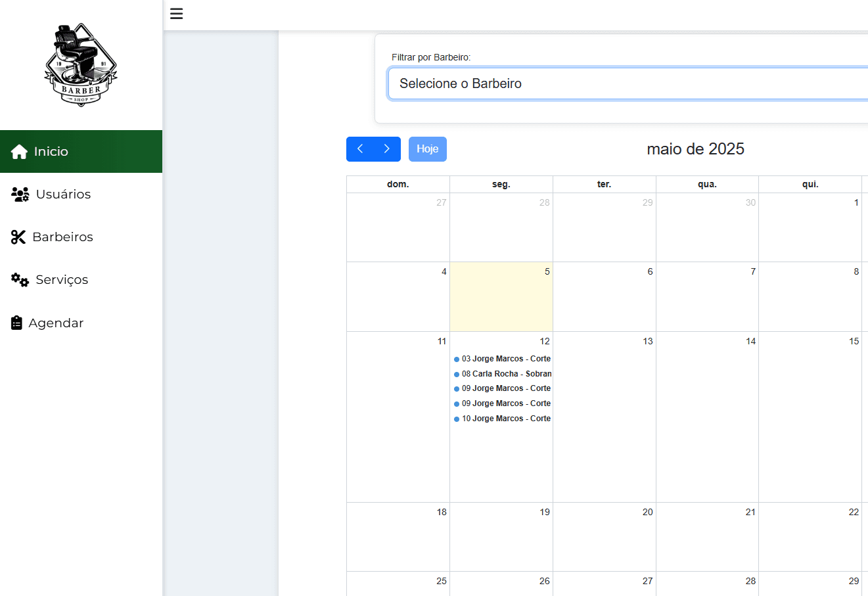Open the Agendar menu item
The height and width of the screenshot is (596, 868).
[81, 323]
